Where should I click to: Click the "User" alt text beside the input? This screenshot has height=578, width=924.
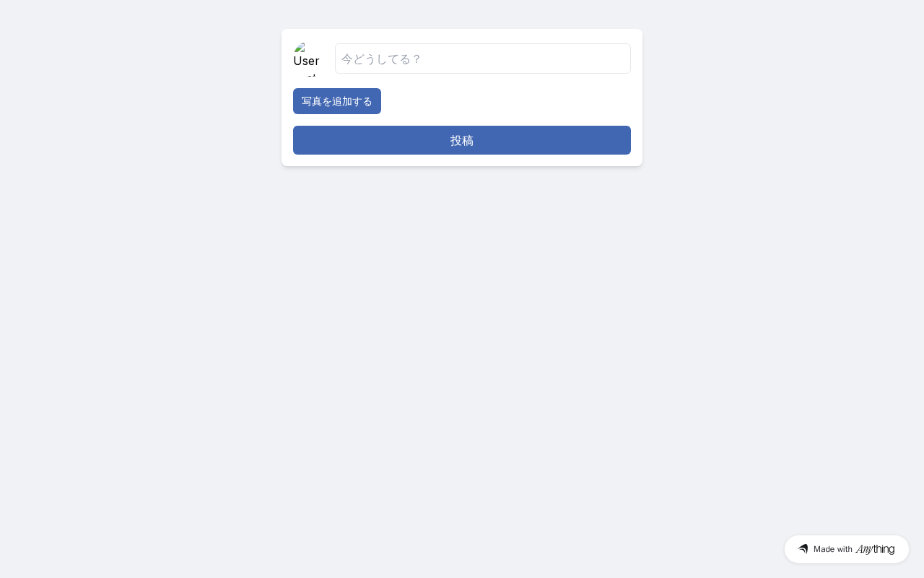306,61
